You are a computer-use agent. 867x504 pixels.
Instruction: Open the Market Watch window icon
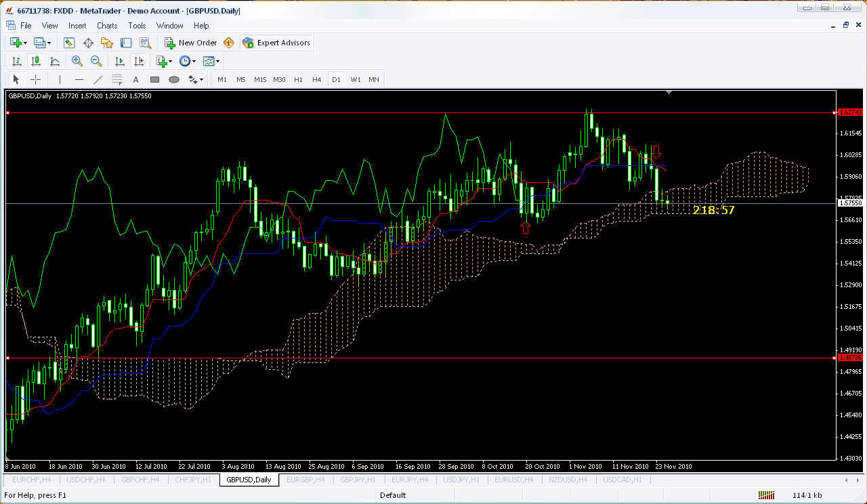point(69,43)
